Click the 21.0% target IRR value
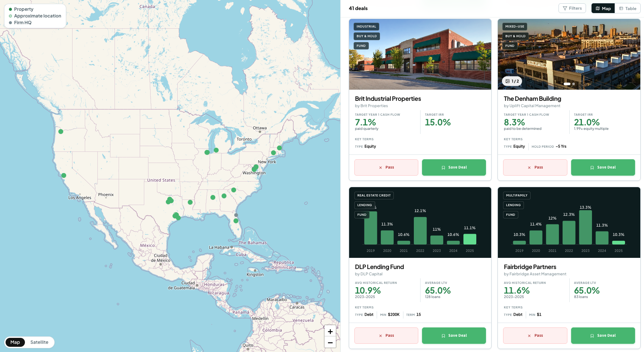The image size is (644, 352). pos(587,122)
